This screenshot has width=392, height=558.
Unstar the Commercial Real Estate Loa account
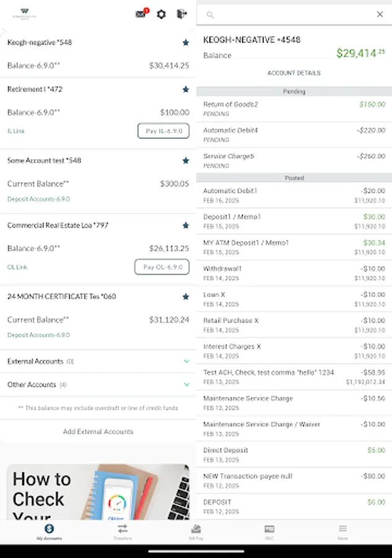pyautogui.click(x=185, y=226)
